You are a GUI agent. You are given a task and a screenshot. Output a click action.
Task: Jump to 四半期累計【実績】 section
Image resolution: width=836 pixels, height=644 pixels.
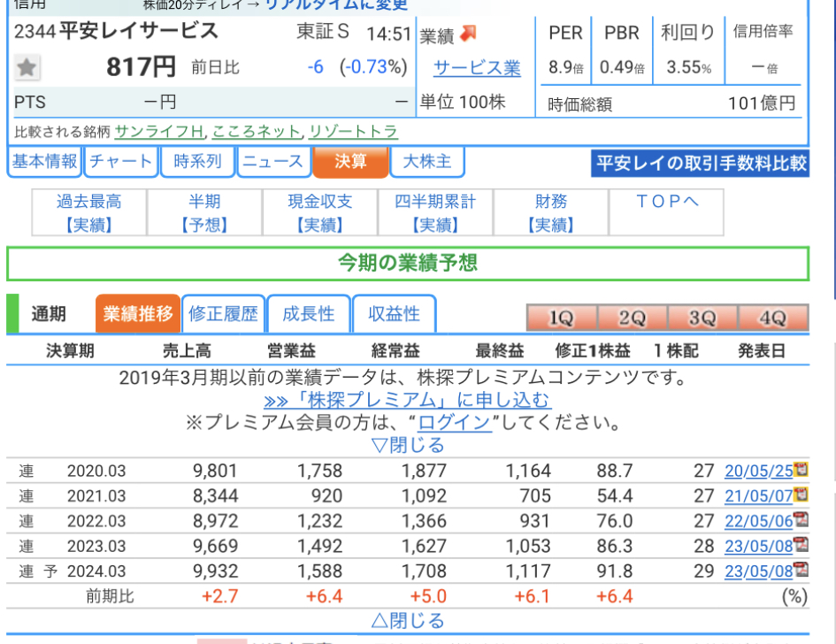pyautogui.click(x=435, y=212)
